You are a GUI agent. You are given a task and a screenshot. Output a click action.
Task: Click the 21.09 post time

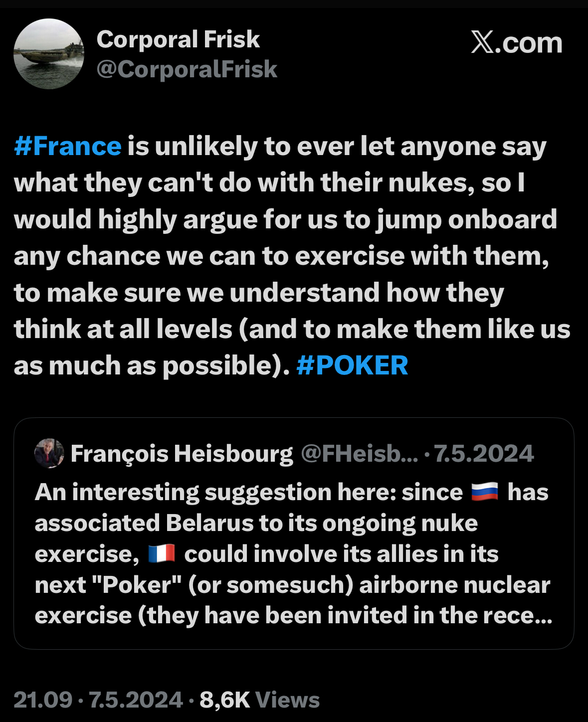[43, 700]
